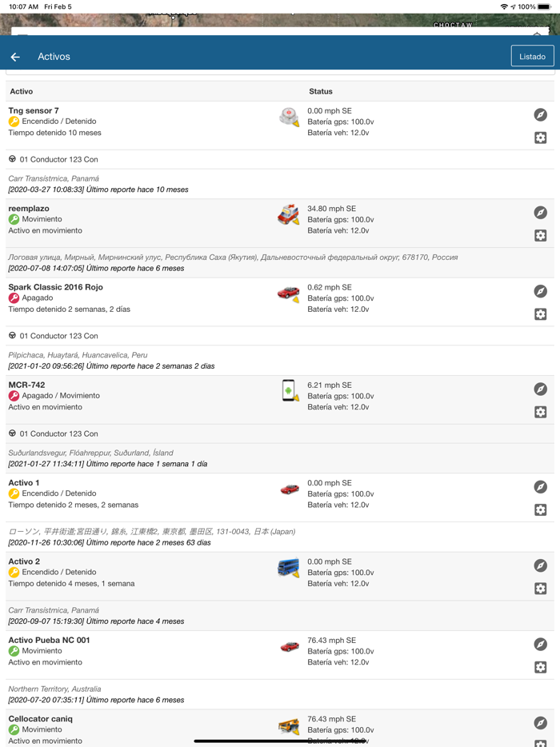Viewport: 560px width, 747px height.
Task: Sort by the Activo column header
Action: tap(22, 91)
